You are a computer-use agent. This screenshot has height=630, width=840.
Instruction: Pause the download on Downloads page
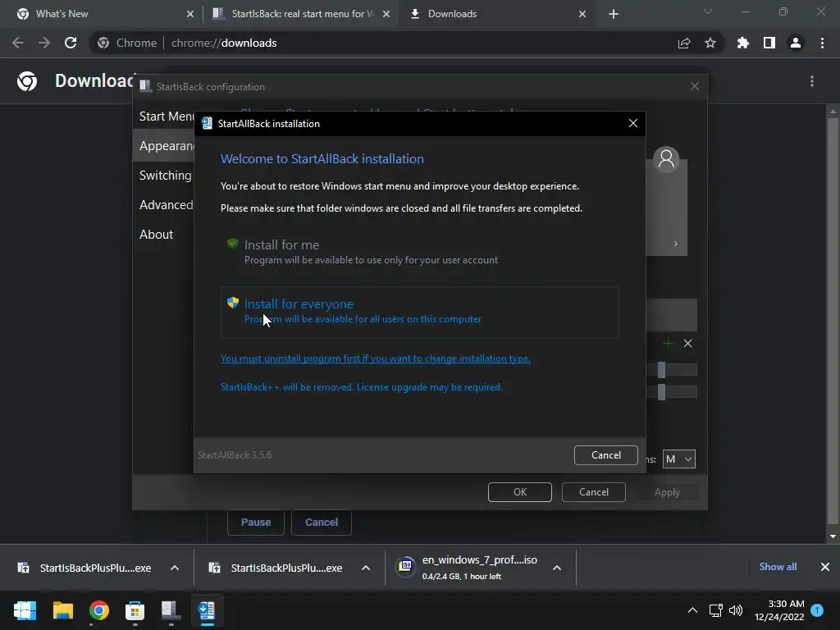256,522
